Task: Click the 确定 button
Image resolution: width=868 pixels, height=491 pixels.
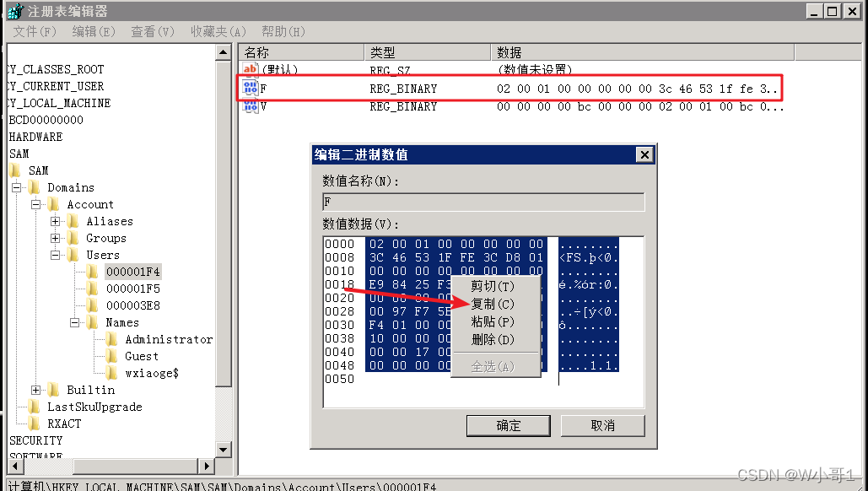Action: (509, 426)
